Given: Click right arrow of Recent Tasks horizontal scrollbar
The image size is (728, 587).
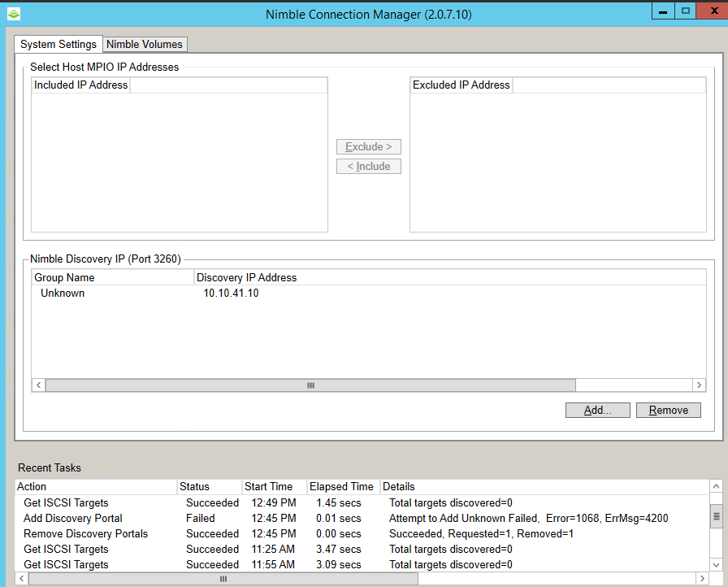Looking at the screenshot, I should pos(703,579).
